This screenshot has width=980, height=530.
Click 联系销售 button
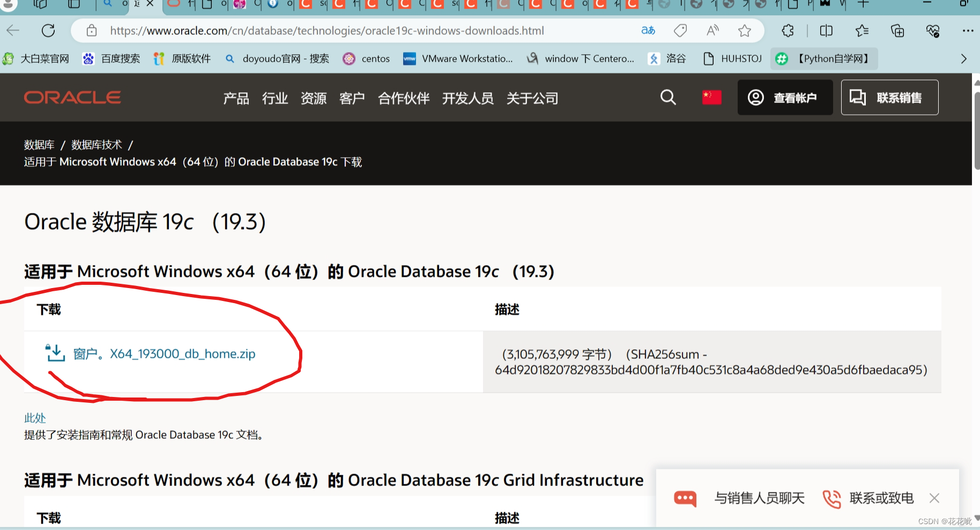tap(890, 97)
